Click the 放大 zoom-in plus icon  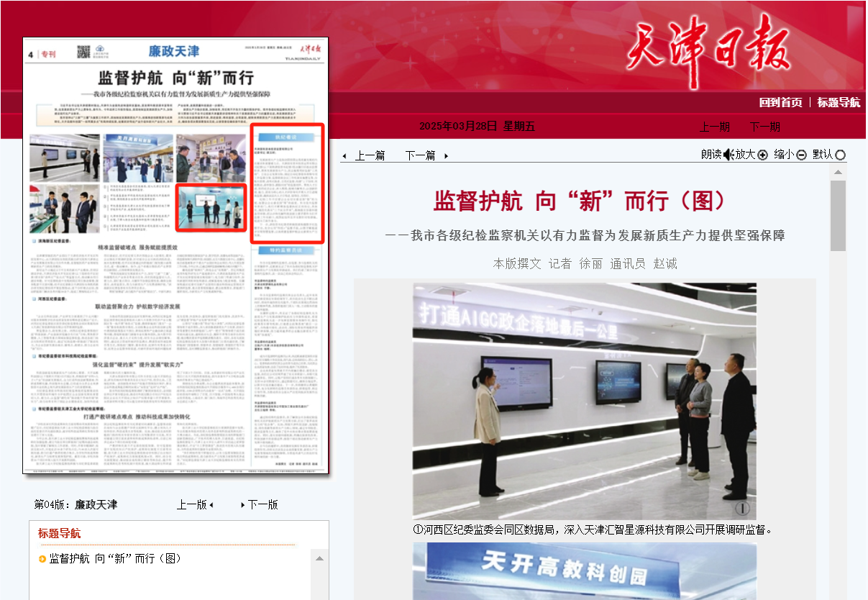762,155
